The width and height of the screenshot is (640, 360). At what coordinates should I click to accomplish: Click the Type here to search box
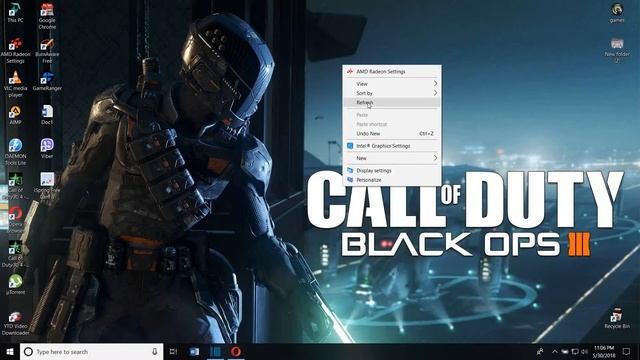point(91,351)
